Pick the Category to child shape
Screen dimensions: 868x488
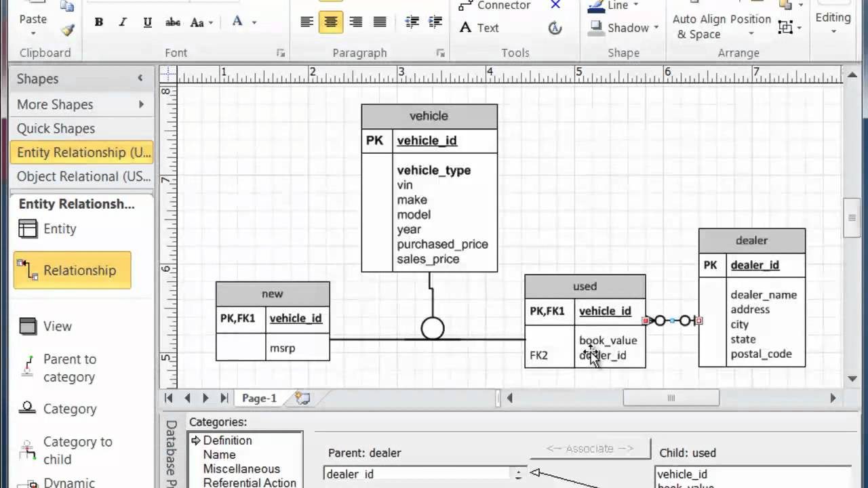coord(66,451)
